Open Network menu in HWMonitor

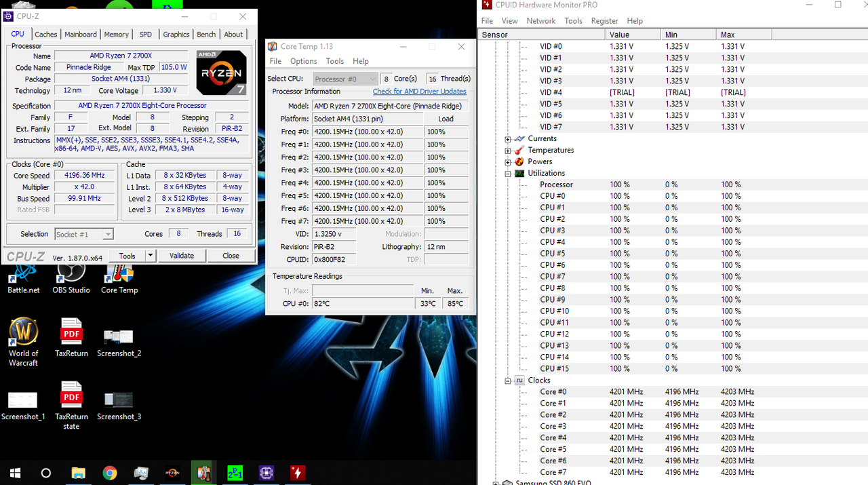pyautogui.click(x=541, y=21)
